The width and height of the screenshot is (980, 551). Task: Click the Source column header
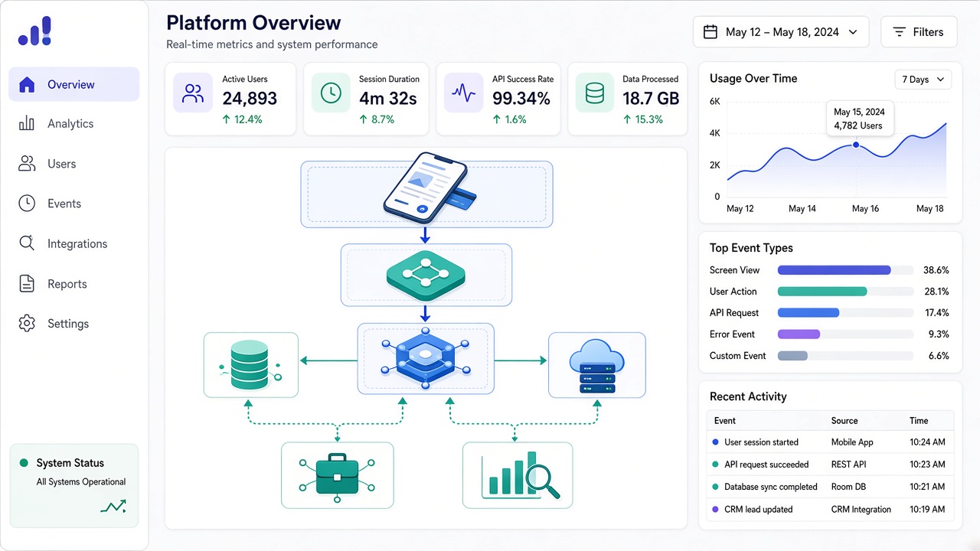[844, 420]
